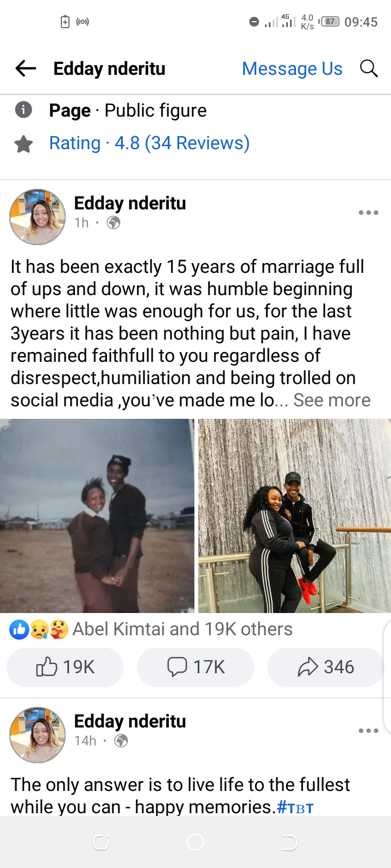Open the 14h post's three-dot menu
This screenshot has width=391, height=868.
(368, 731)
